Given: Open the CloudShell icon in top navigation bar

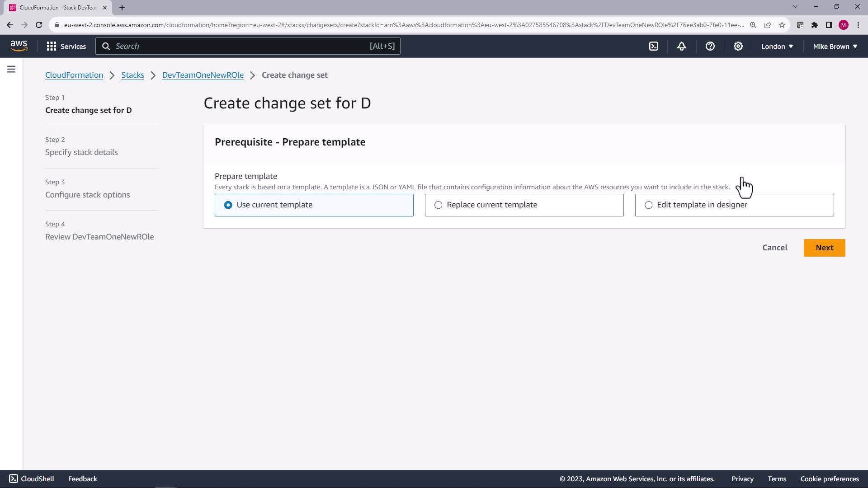Looking at the screenshot, I should [654, 46].
